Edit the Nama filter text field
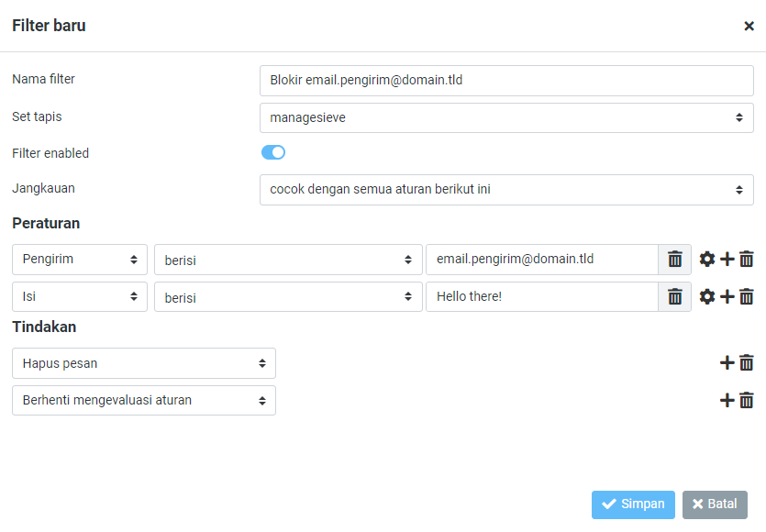This screenshot has height=532, width=766. pos(506,81)
